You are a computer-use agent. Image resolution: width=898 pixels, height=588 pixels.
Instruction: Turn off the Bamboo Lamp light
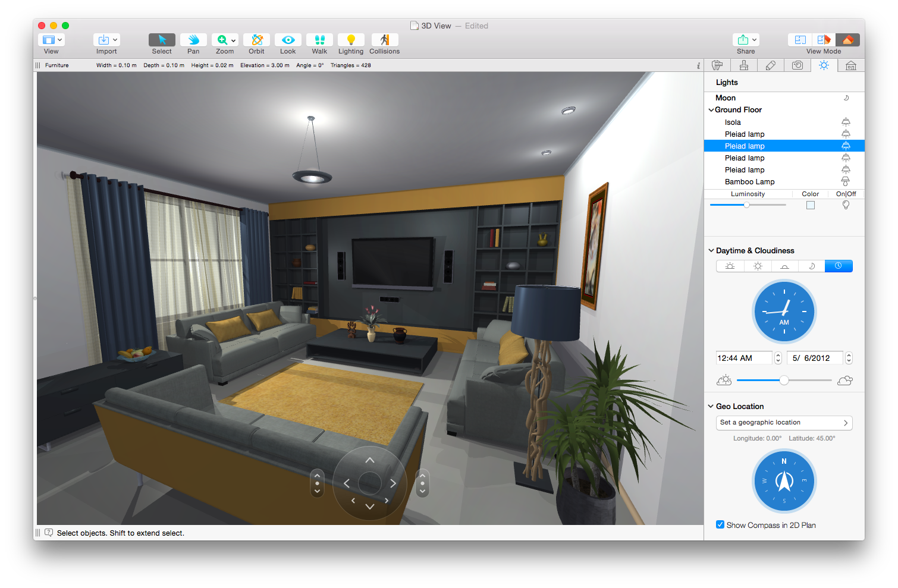[845, 181]
